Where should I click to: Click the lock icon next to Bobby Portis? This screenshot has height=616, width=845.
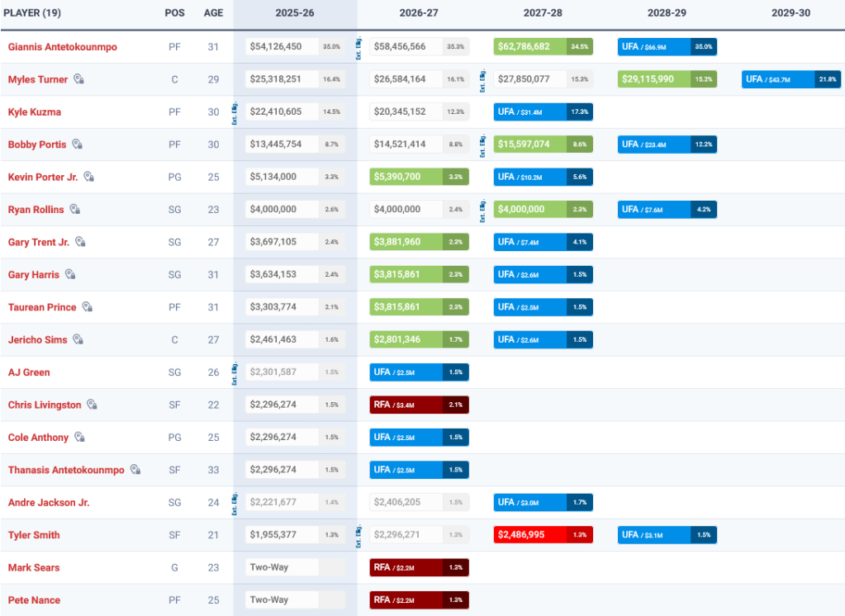(x=77, y=145)
